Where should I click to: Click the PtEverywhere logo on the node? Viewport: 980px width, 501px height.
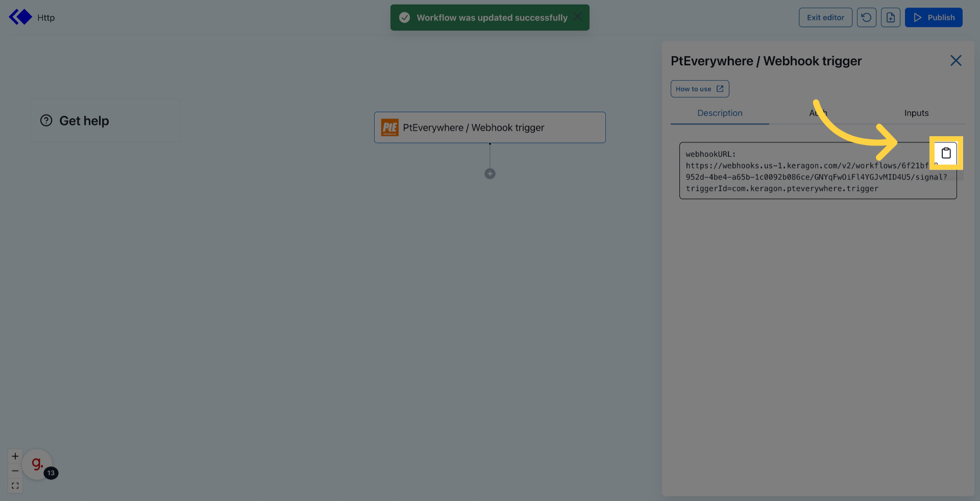tap(390, 128)
